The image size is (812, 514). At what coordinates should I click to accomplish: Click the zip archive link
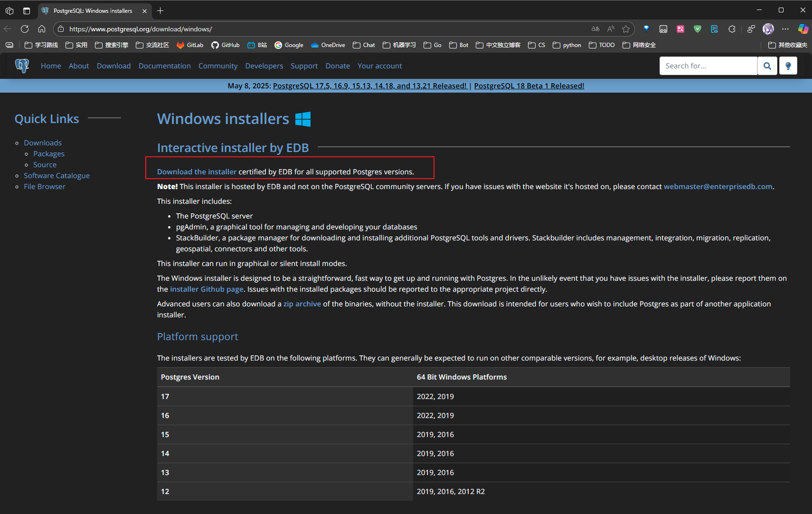pyautogui.click(x=302, y=304)
